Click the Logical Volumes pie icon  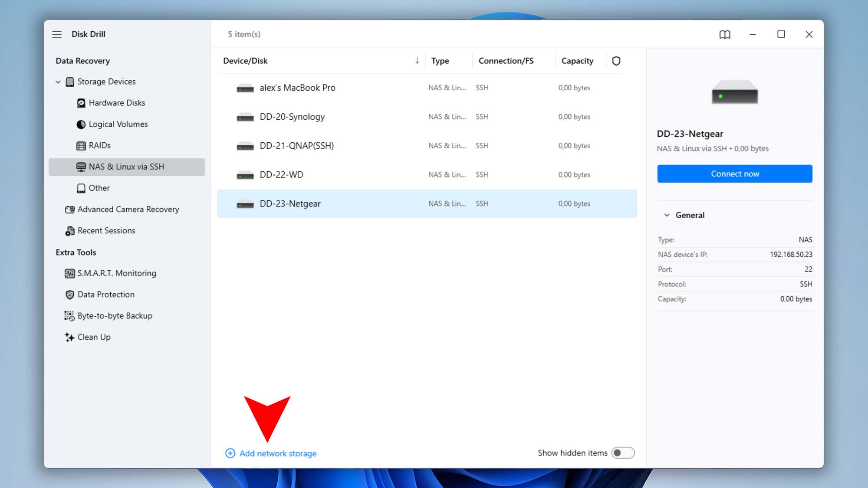pyautogui.click(x=81, y=124)
